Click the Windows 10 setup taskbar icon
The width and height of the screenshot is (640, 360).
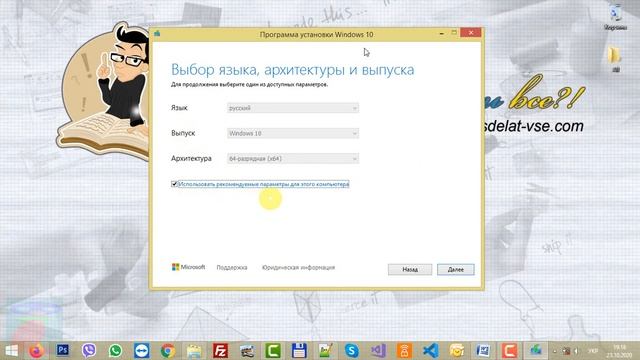point(536,350)
